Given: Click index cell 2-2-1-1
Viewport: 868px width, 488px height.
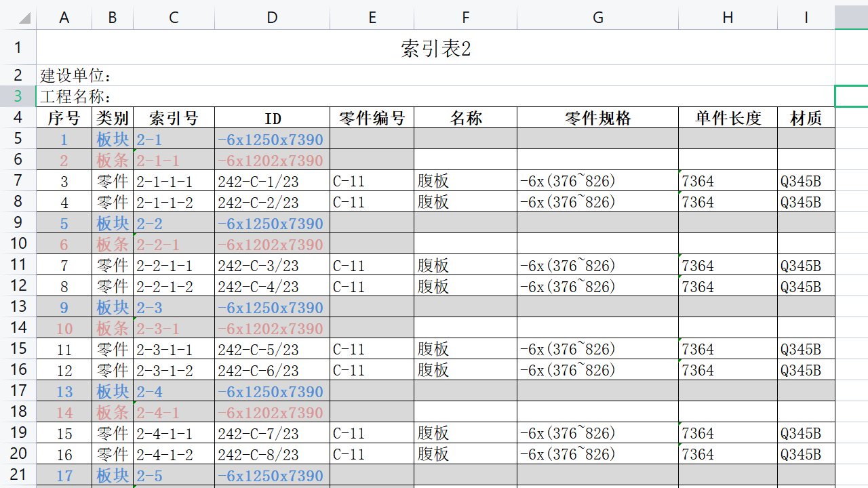Looking at the screenshot, I should (174, 265).
